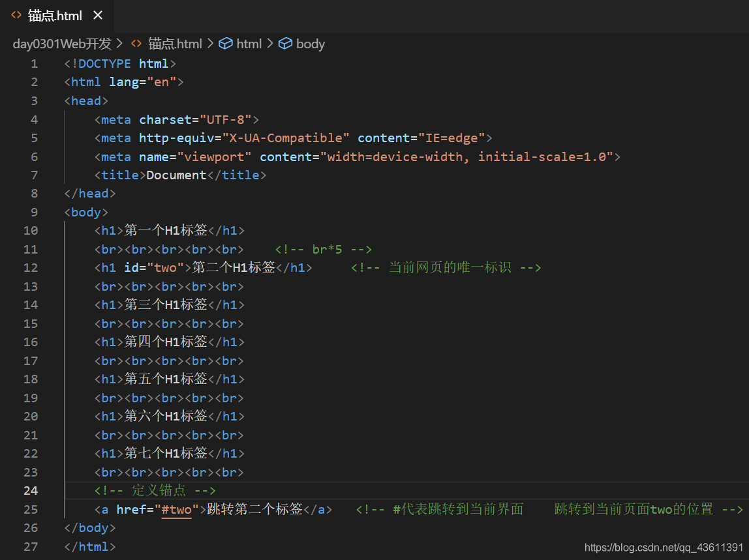Click the closing html tag on line 27

(90, 546)
